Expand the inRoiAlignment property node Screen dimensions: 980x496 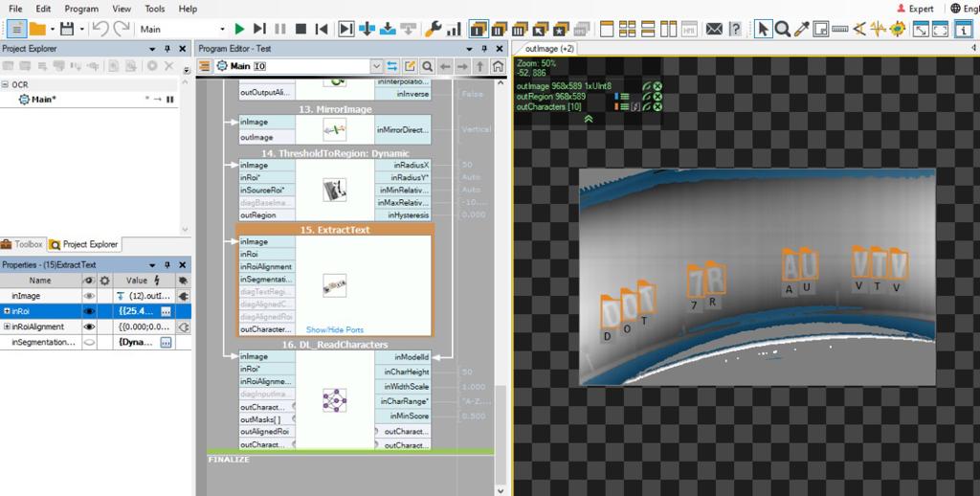tap(7, 327)
